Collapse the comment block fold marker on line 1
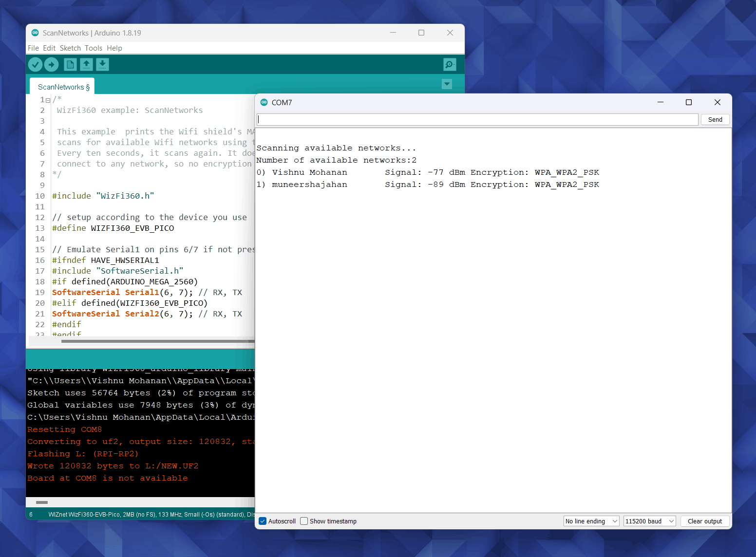This screenshot has width=756, height=557. (x=48, y=100)
